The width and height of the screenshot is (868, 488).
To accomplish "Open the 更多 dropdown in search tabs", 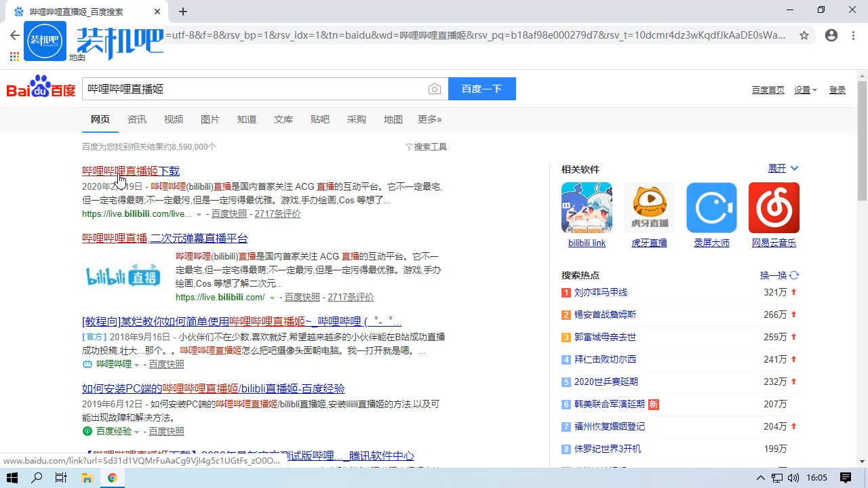I will pyautogui.click(x=429, y=119).
